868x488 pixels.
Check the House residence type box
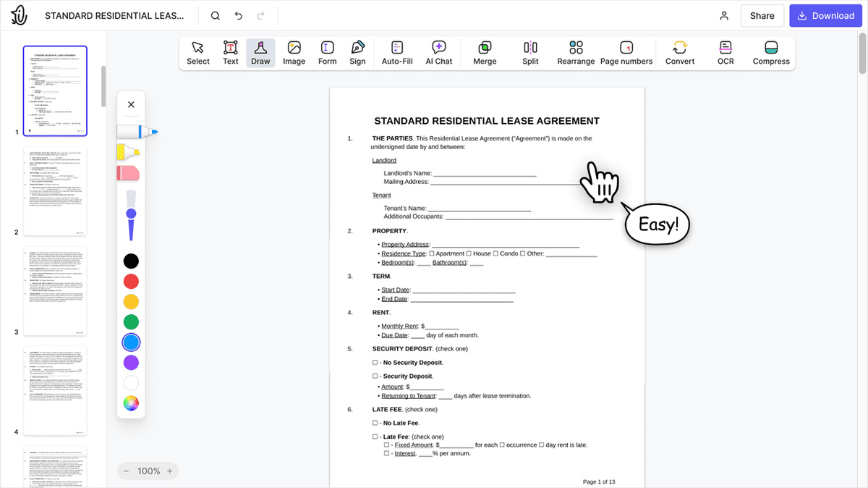click(469, 253)
